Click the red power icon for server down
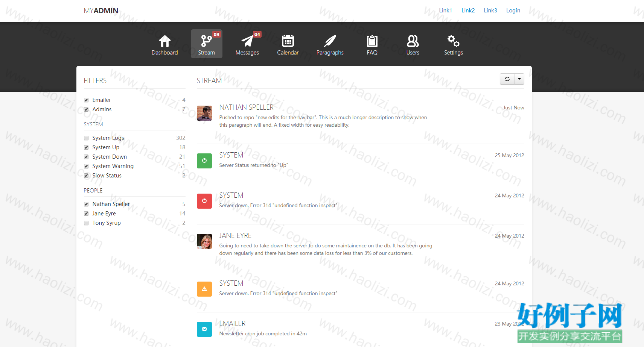The image size is (644, 347). coord(204,201)
